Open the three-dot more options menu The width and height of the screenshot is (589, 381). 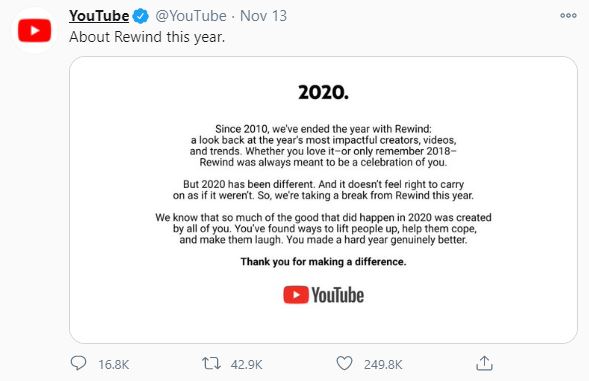568,15
